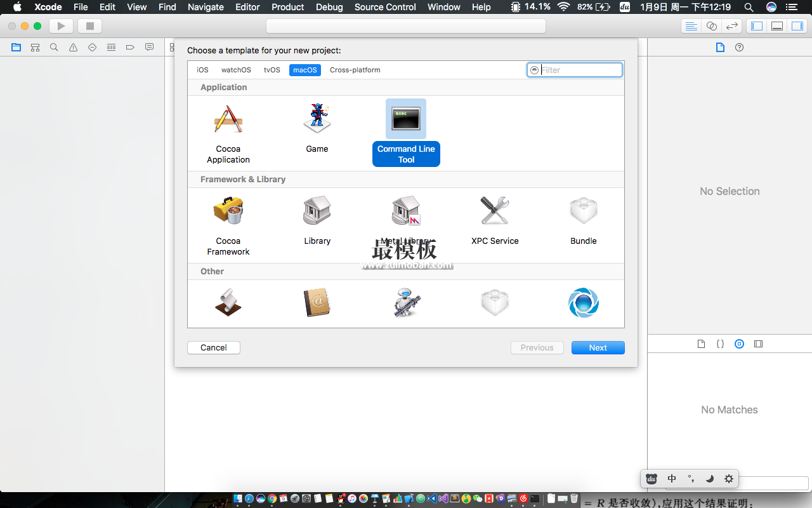The image size is (812, 508).
Task: Select the XPC Service template
Action: pos(495,220)
